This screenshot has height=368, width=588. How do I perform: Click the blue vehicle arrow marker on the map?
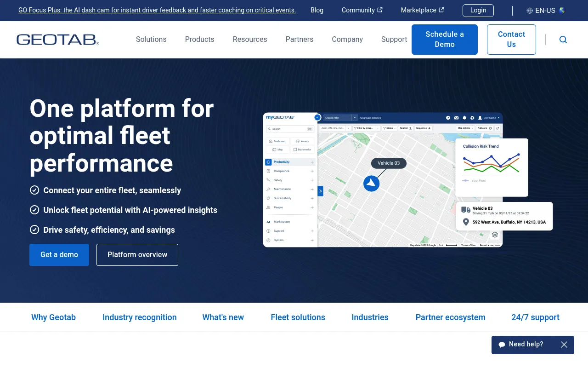(x=371, y=183)
